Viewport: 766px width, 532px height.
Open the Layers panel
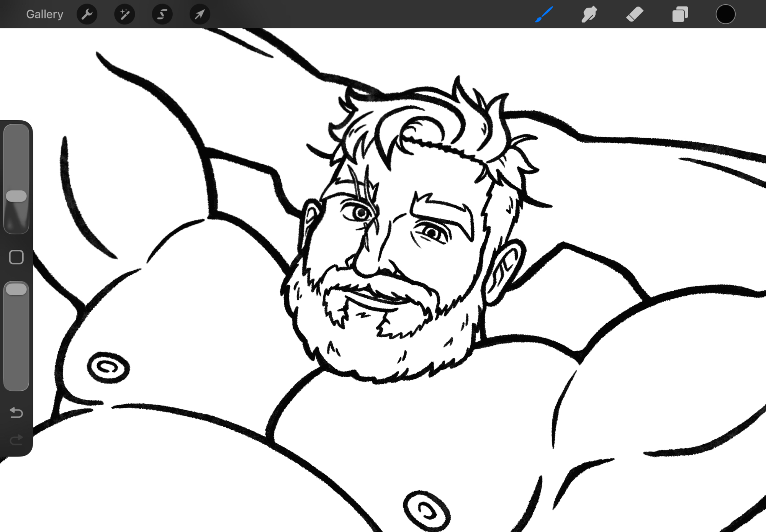pyautogui.click(x=680, y=15)
